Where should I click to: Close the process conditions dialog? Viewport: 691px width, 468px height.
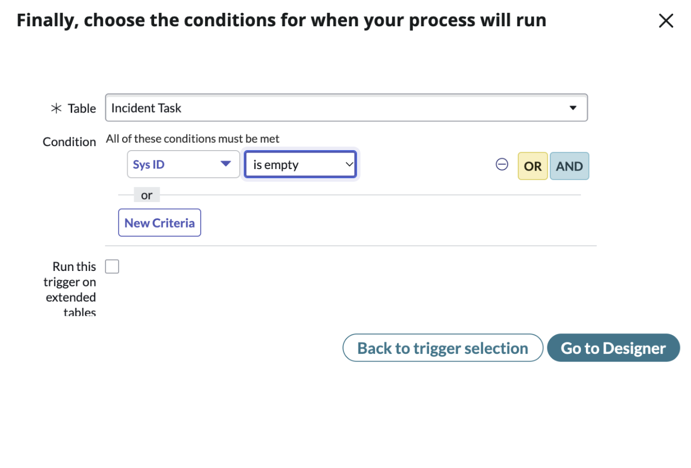(x=666, y=21)
